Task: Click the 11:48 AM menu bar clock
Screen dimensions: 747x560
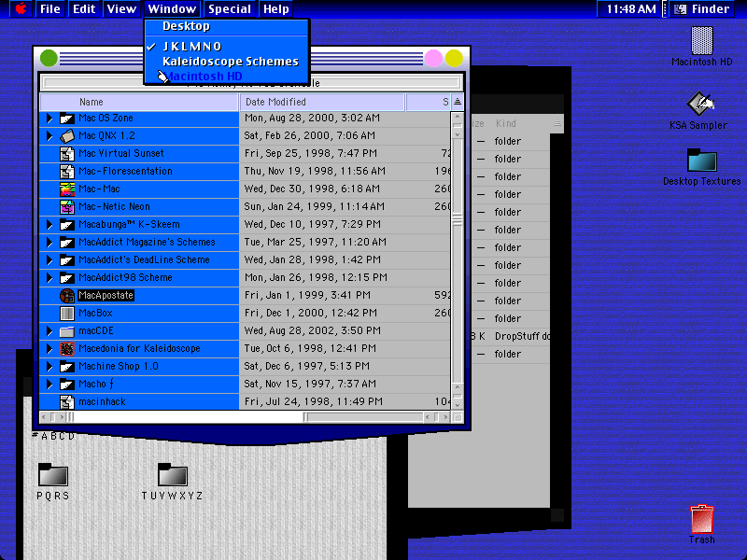Action: [x=631, y=8]
